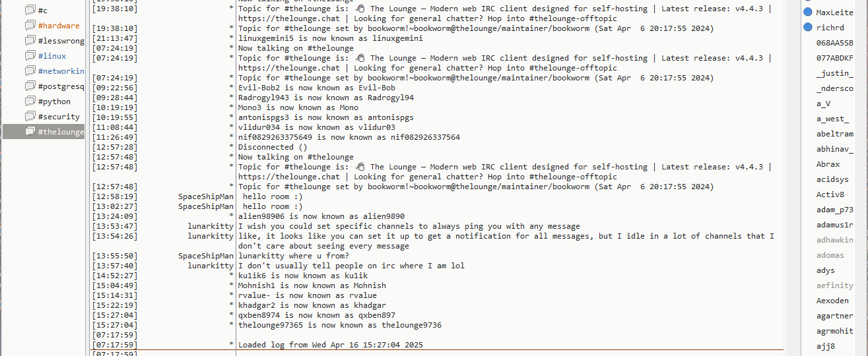Click the blue status dot beside MaxLeite
This screenshot has width=868, height=356.
808,13
